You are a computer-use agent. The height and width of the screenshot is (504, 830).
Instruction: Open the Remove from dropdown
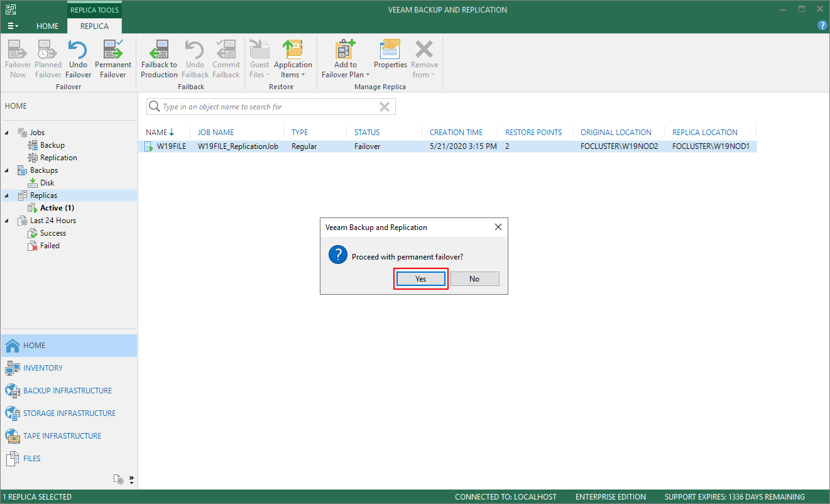425,59
